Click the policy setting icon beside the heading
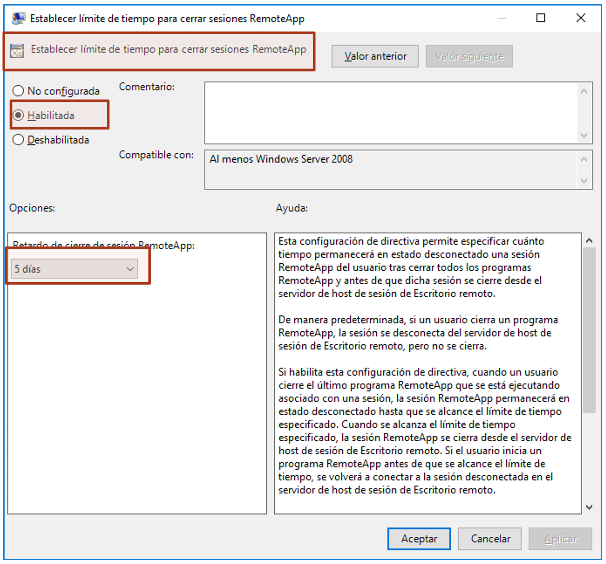Viewport: 606px width, 564px height. (x=17, y=51)
